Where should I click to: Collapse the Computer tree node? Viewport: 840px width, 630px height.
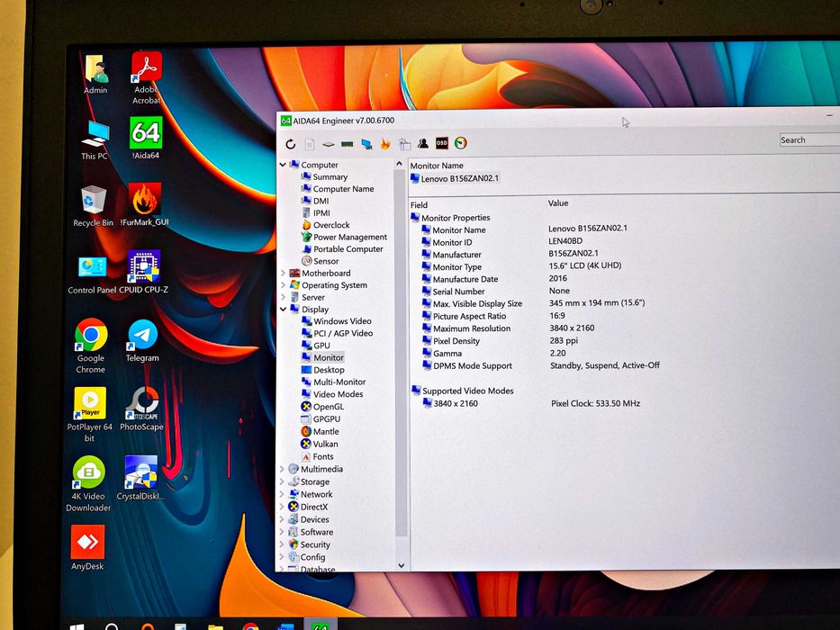point(283,165)
